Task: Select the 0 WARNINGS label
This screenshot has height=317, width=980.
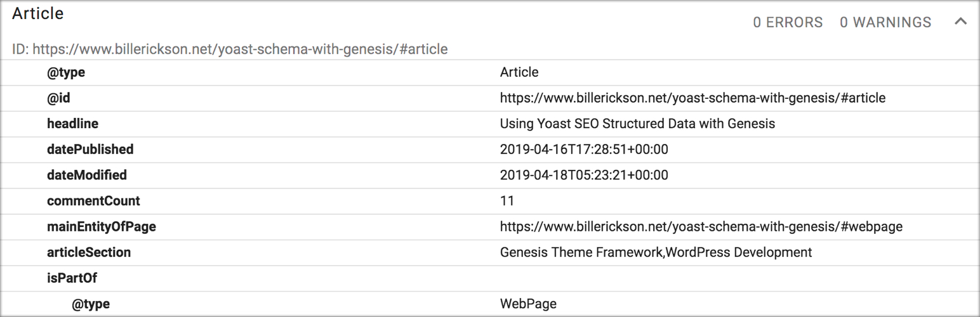Action: 885,22
